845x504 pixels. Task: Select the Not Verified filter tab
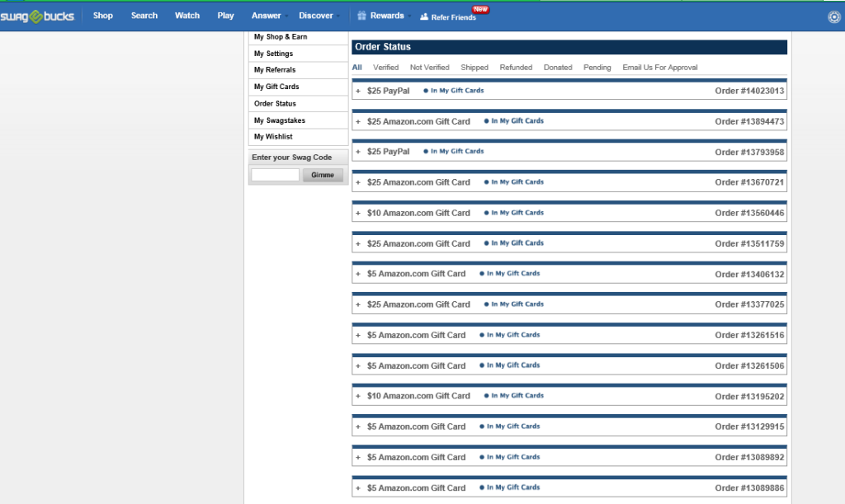click(x=429, y=68)
